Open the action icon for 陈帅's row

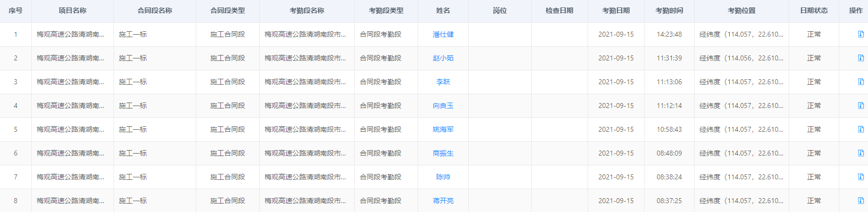tap(861, 177)
